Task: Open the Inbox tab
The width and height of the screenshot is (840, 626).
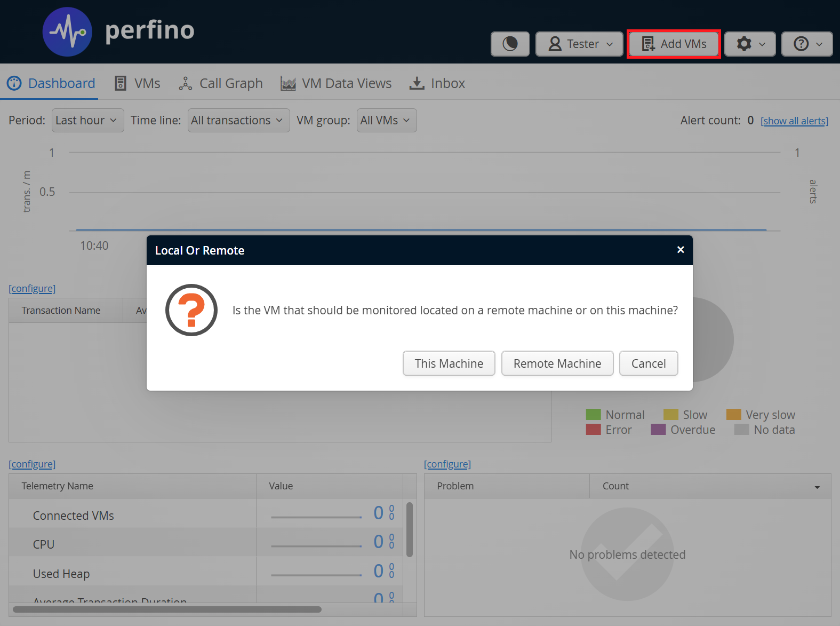Action: [x=437, y=83]
